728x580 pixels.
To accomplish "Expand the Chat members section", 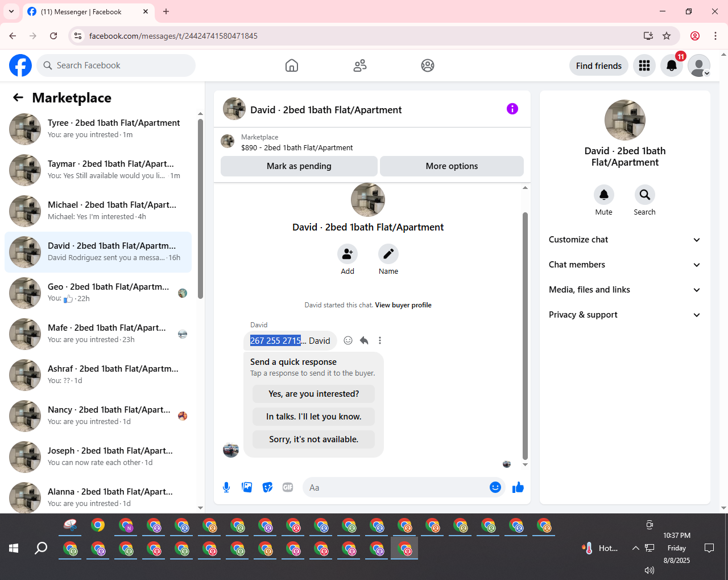I will [x=625, y=265].
